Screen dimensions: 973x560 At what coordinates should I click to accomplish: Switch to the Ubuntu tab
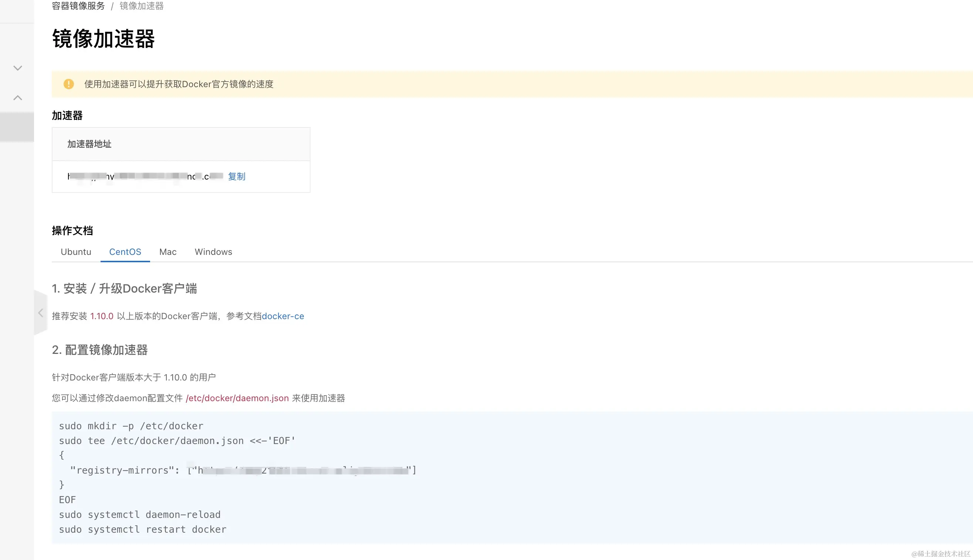(x=76, y=252)
